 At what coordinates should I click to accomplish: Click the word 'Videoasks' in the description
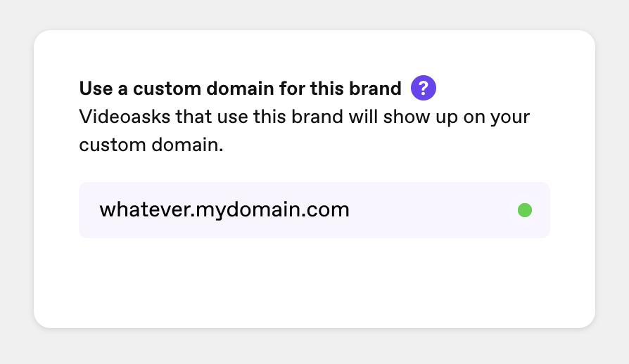tap(125, 117)
